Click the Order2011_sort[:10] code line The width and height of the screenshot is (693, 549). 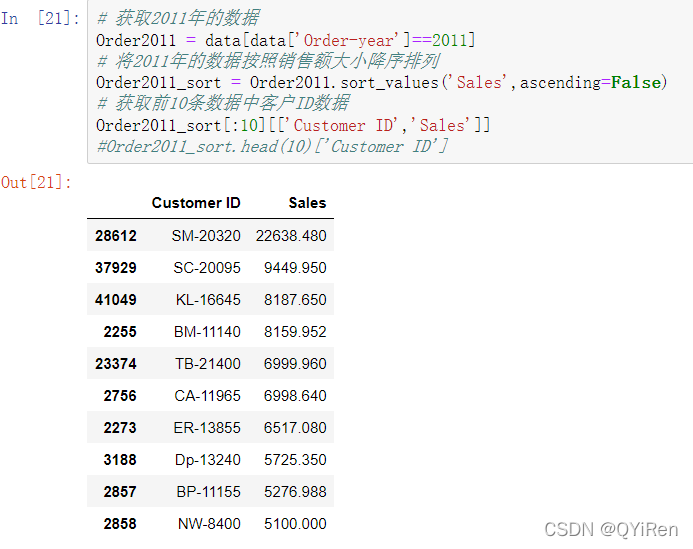pos(293,125)
